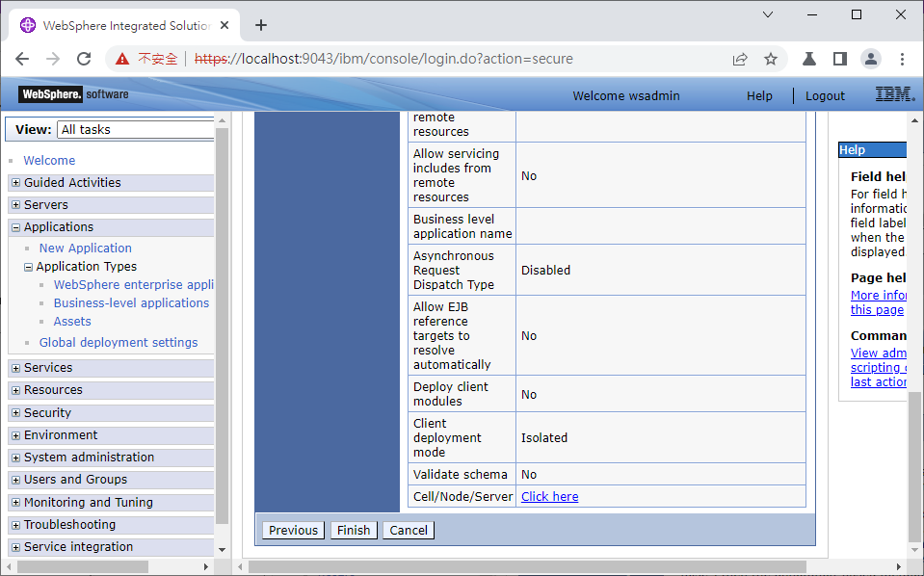Click the navigation scroll down arrow
Screen dimensions: 924x576
click(222, 549)
